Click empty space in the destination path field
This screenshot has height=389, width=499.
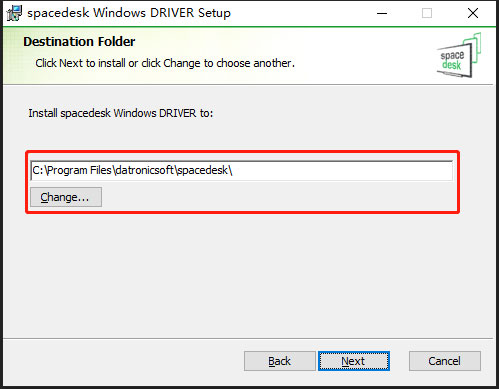tap(342, 171)
